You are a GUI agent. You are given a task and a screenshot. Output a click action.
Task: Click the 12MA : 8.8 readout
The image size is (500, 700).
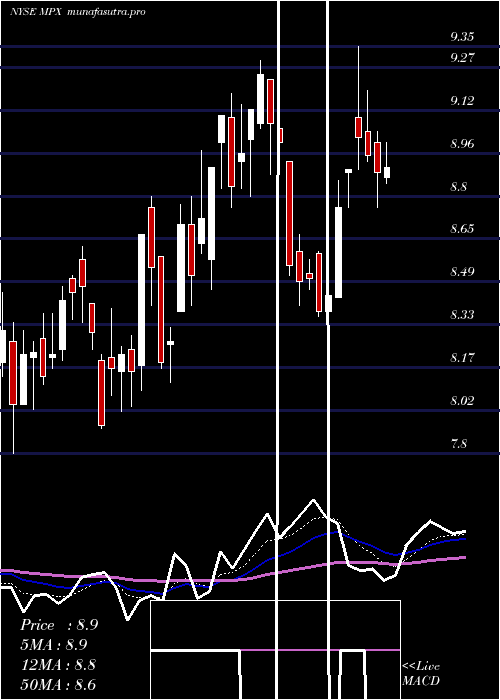click(x=58, y=665)
